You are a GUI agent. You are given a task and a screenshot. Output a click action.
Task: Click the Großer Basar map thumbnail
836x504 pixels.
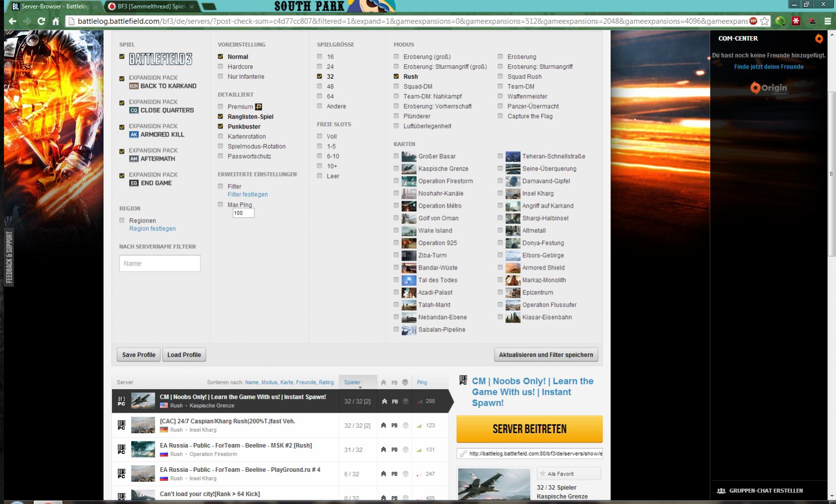[x=409, y=156]
